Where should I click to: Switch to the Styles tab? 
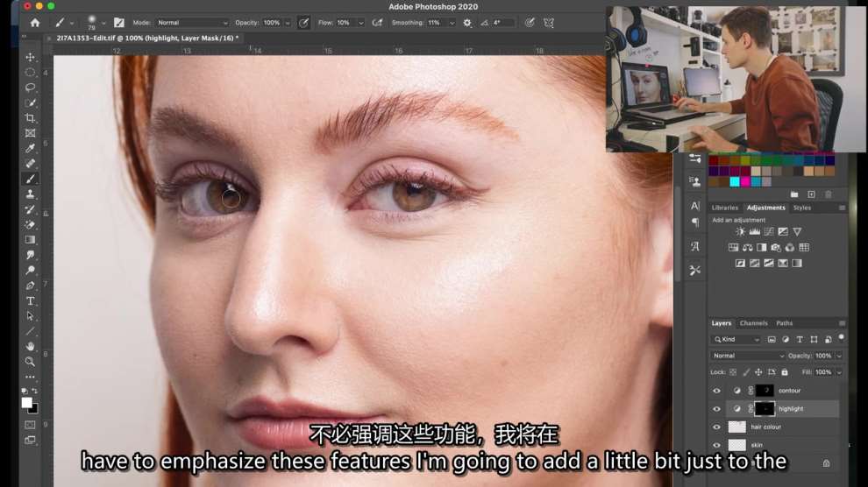801,208
